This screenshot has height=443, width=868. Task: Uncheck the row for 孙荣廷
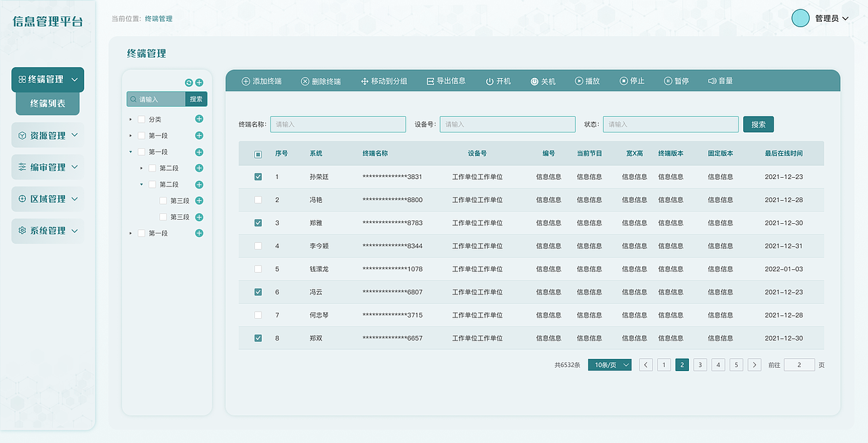258,176
